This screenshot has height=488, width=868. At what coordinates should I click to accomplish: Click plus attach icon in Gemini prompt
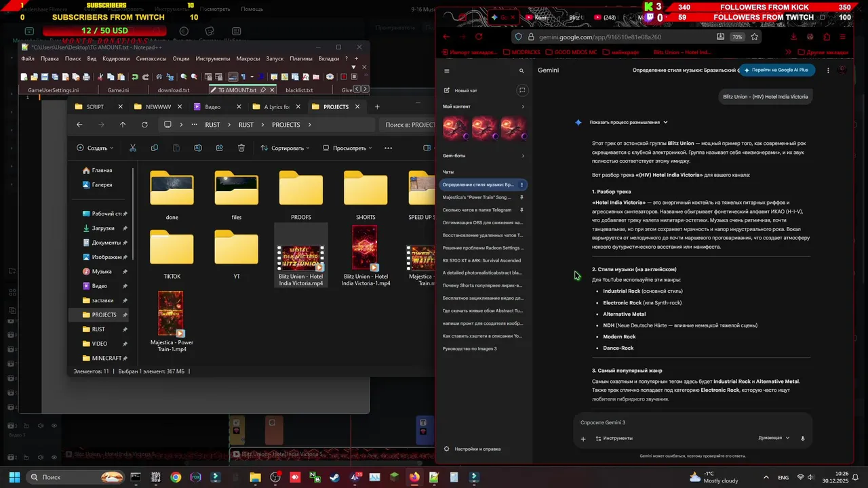583,439
